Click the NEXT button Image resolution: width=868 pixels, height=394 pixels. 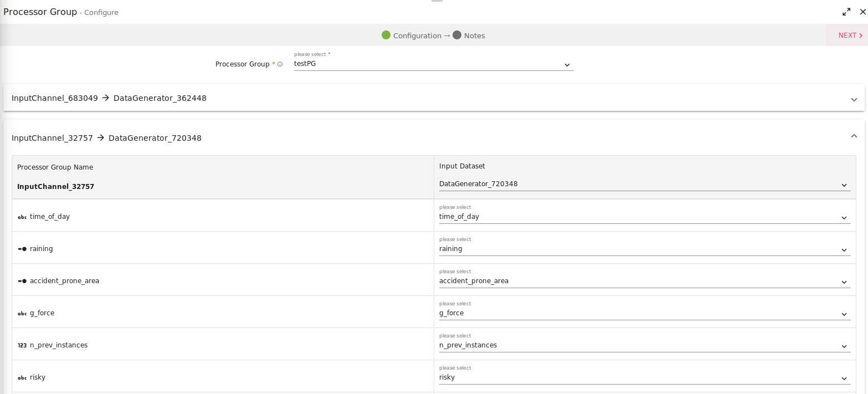coord(850,35)
